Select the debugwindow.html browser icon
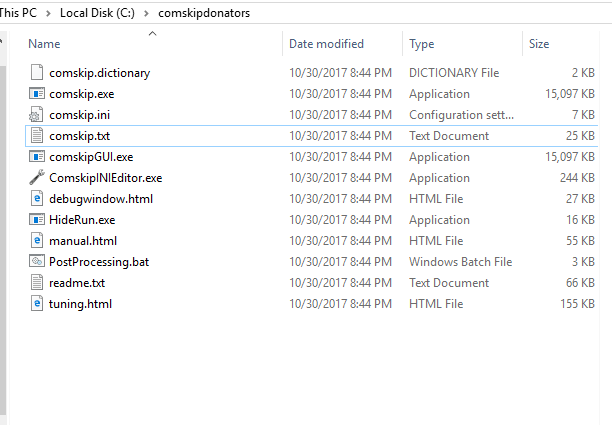The width and height of the screenshot is (612, 425). tap(37, 199)
